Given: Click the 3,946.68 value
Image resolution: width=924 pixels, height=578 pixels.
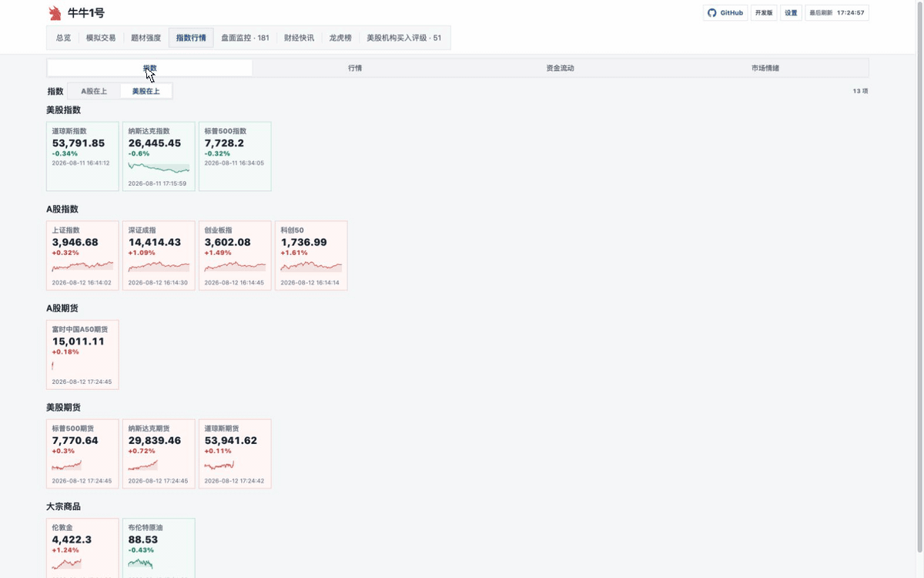Looking at the screenshot, I should point(75,242).
